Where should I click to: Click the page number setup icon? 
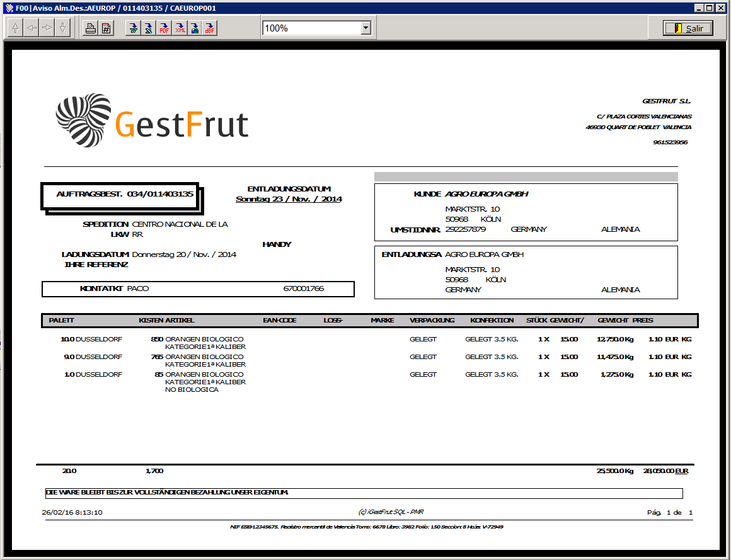106,28
